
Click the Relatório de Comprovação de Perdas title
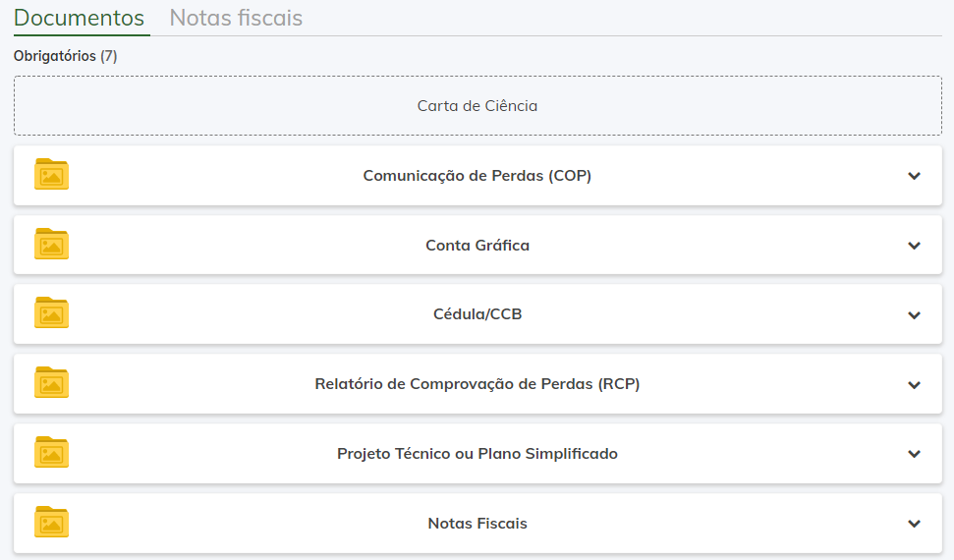pyautogui.click(x=477, y=384)
